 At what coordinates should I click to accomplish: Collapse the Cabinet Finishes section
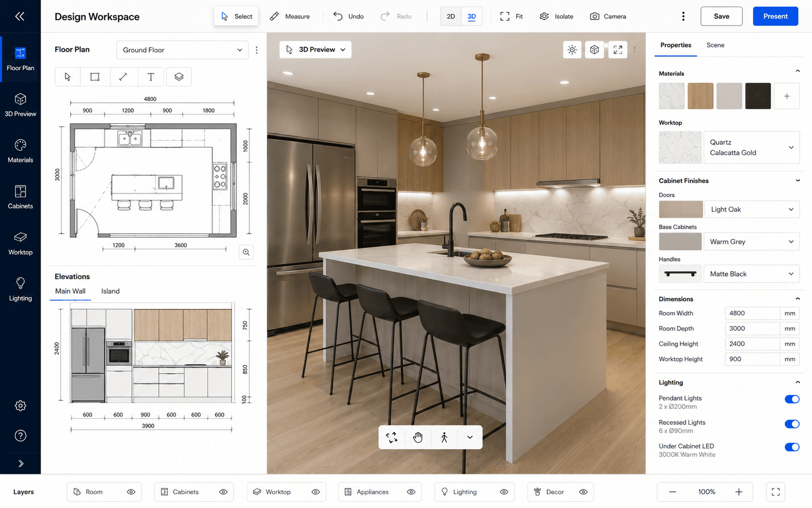tap(797, 181)
